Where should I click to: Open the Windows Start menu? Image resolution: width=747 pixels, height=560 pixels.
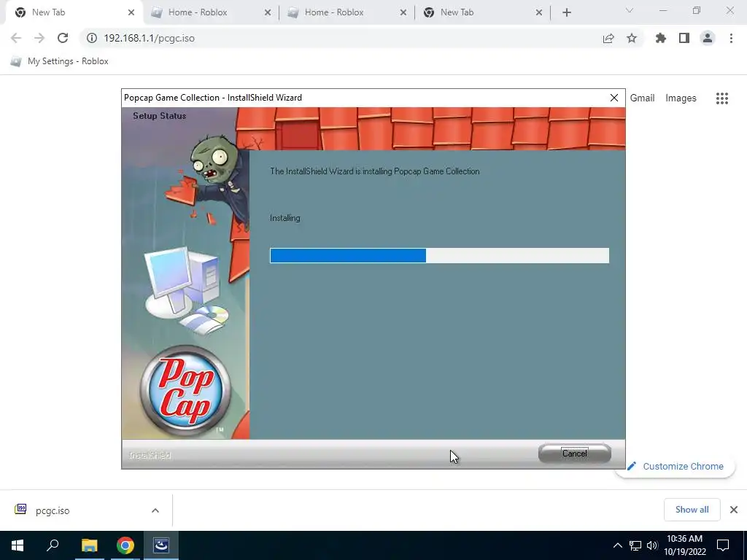coord(18,545)
